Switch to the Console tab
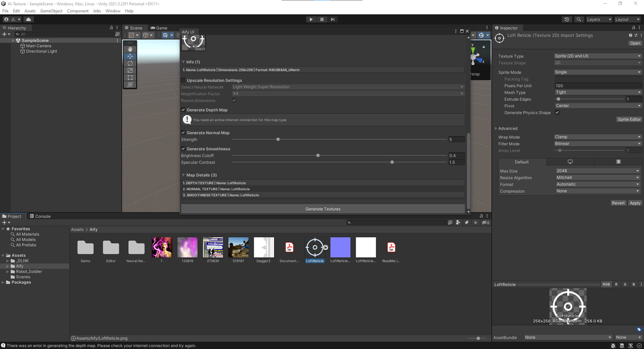Viewport: 644px width, 349px height. tap(40, 217)
